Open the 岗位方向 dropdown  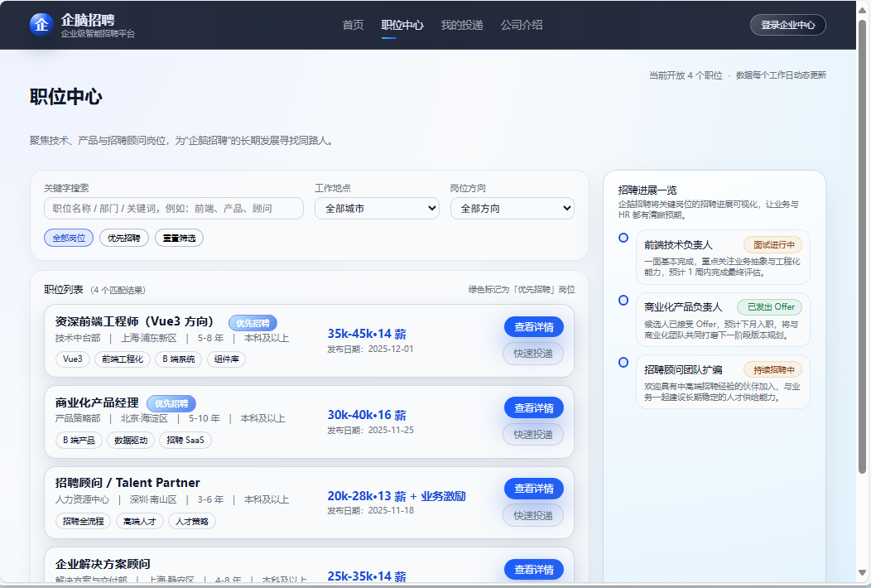(512, 209)
